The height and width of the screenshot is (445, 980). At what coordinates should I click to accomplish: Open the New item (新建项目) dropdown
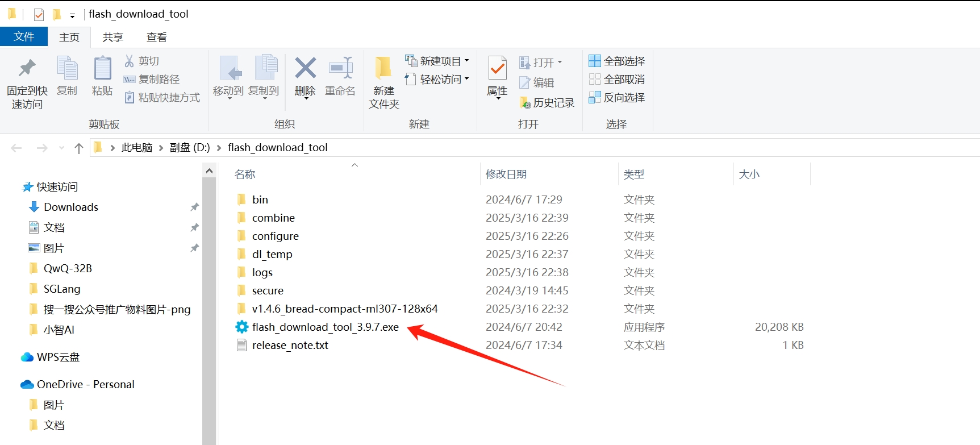pyautogui.click(x=437, y=61)
